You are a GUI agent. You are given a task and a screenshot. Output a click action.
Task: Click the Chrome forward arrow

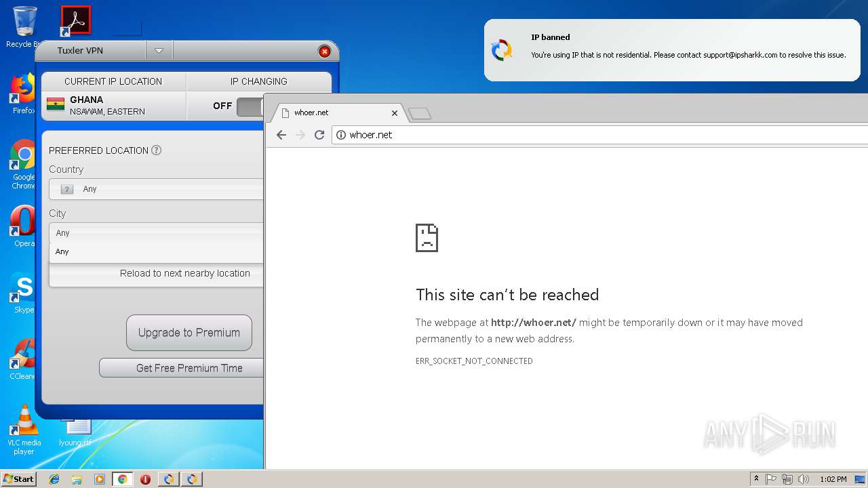pos(300,135)
